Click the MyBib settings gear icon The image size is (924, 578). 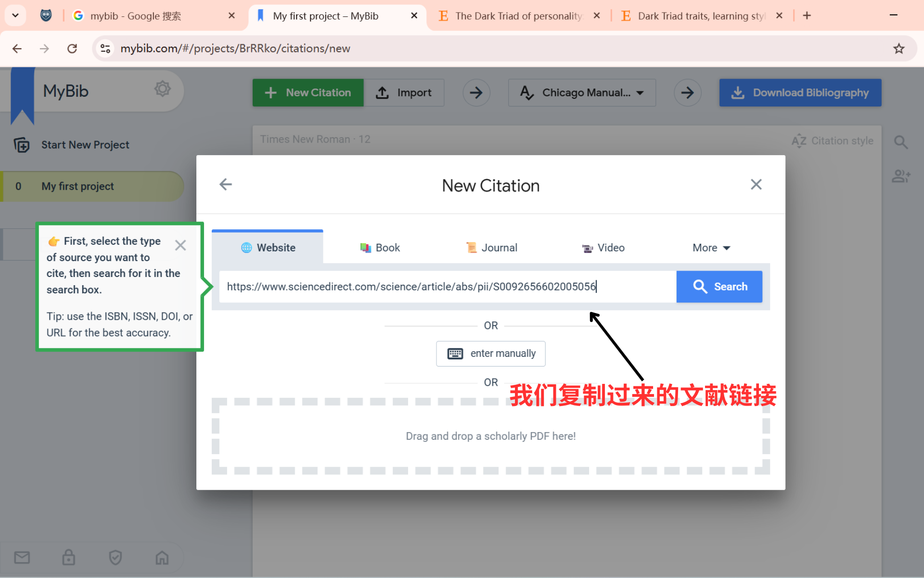[x=162, y=89]
